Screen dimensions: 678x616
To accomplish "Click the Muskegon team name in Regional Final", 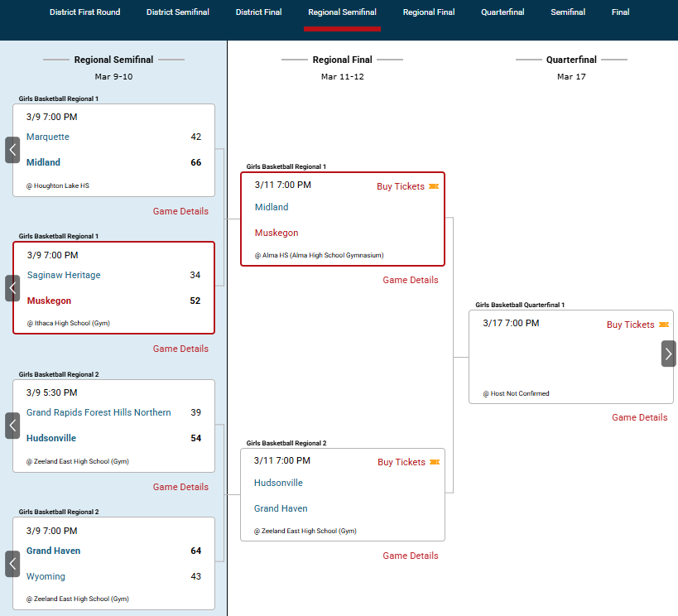I will 276,233.
